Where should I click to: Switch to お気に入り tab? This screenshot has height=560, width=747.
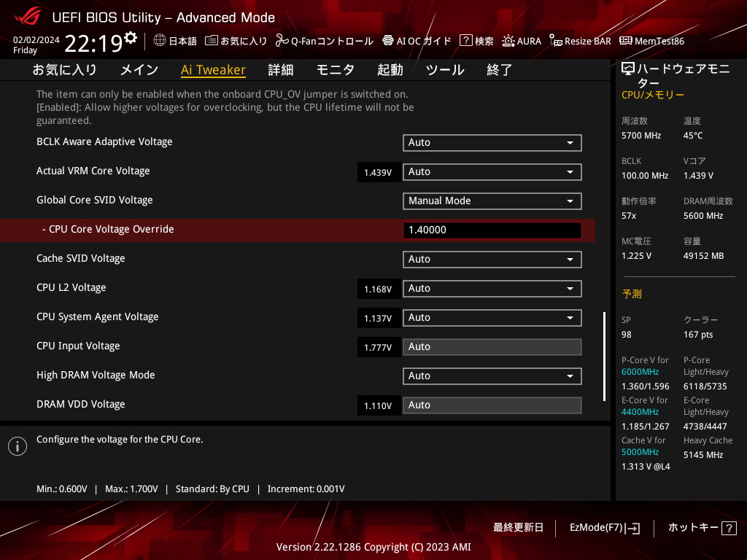64,70
